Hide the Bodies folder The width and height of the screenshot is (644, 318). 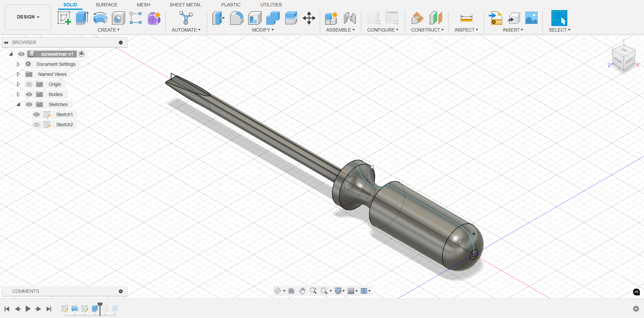(29, 94)
